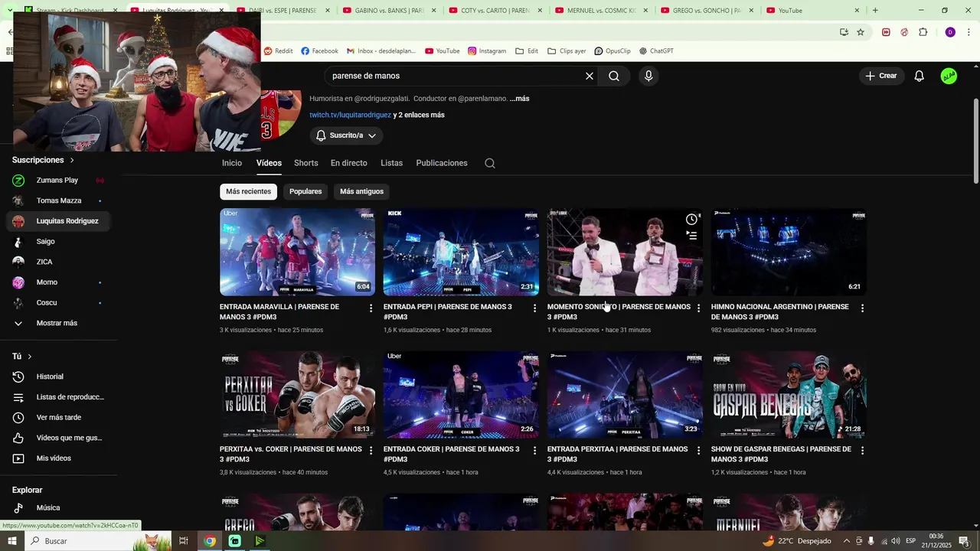The image size is (980, 551).
Task: Expand channel description with ...más
Action: click(519, 99)
